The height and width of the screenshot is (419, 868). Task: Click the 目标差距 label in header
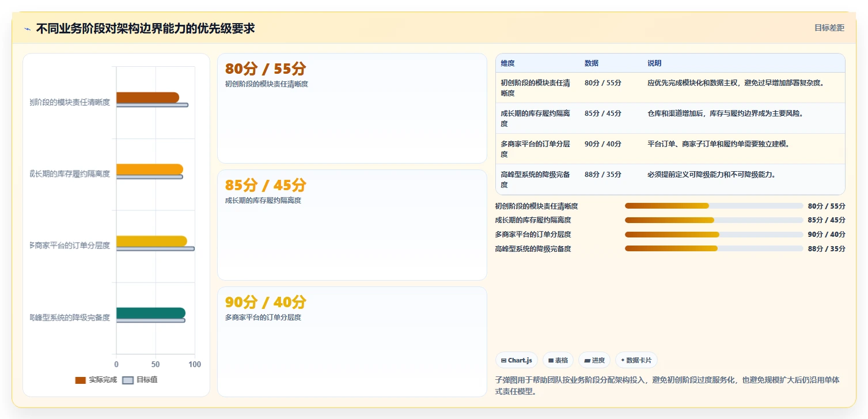[x=829, y=28]
